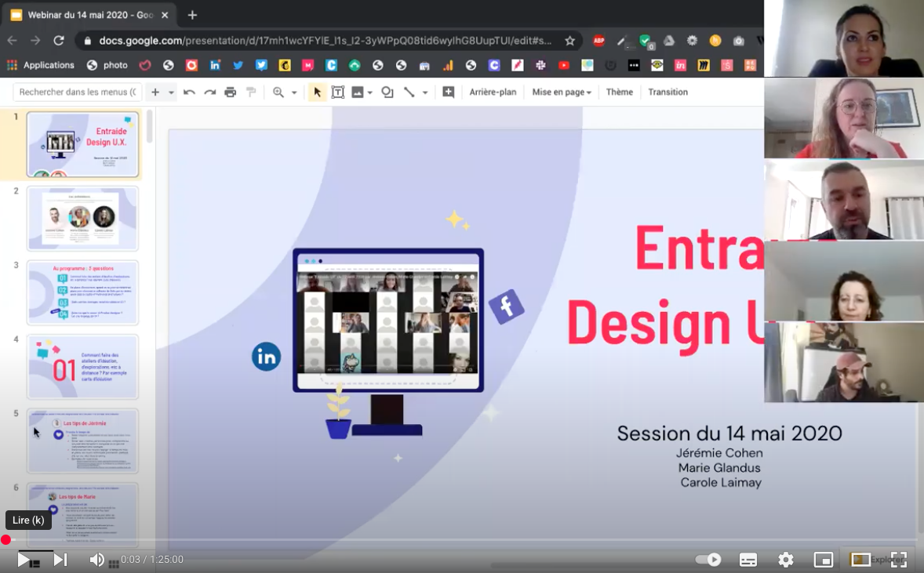Click the Facebook logo on the slide
Image resolution: width=924 pixels, height=573 pixels.
(x=506, y=306)
